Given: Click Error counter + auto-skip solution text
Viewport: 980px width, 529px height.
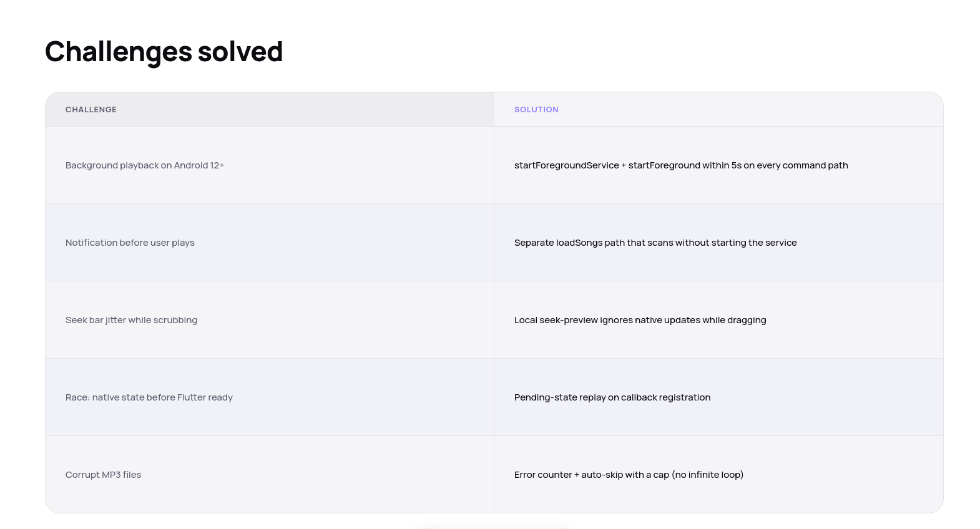Looking at the screenshot, I should [x=629, y=475].
